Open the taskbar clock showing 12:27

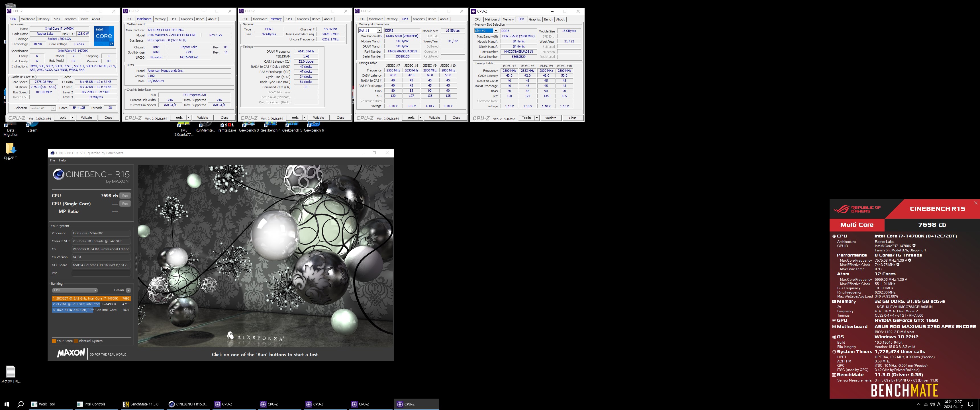pyautogui.click(x=953, y=404)
